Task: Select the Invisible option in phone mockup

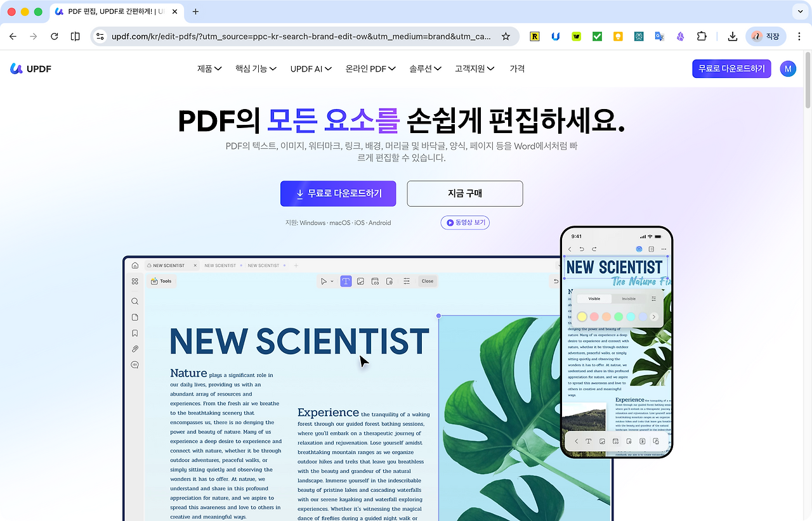Action: [629, 299]
